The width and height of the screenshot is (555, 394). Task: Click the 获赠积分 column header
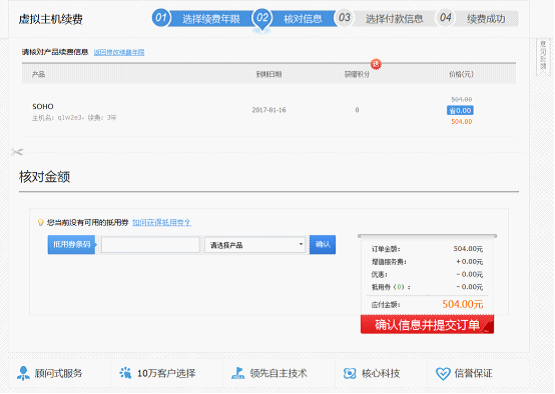point(357,74)
